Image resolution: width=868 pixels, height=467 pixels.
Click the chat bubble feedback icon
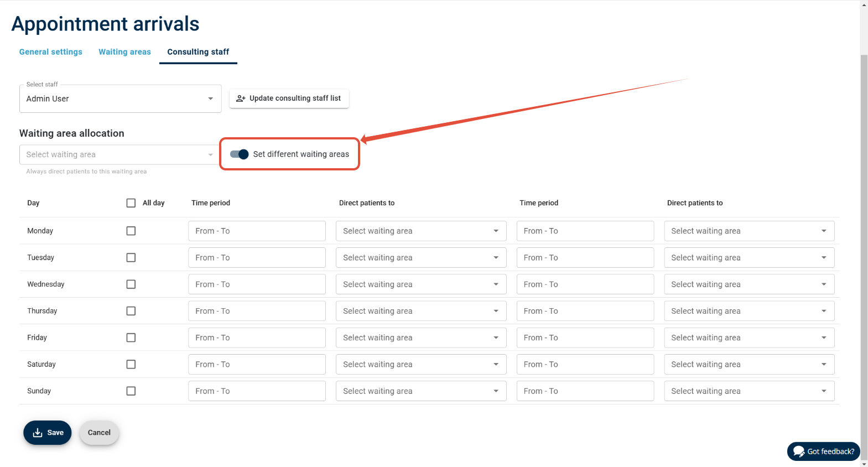pos(798,452)
